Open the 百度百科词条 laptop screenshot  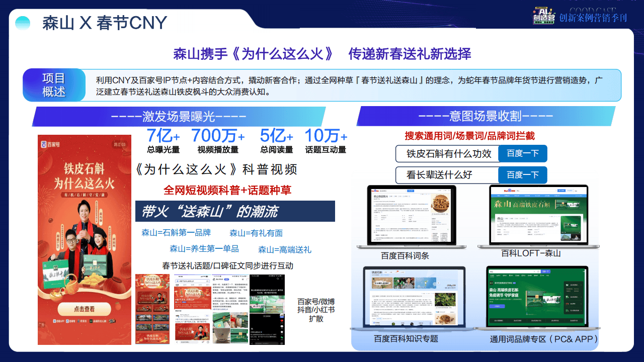pyautogui.click(x=406, y=217)
